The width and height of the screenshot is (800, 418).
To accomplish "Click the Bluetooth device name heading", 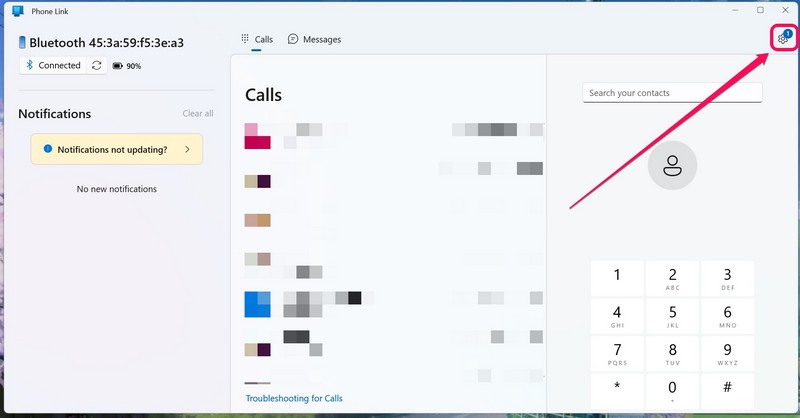I will pyautogui.click(x=107, y=43).
